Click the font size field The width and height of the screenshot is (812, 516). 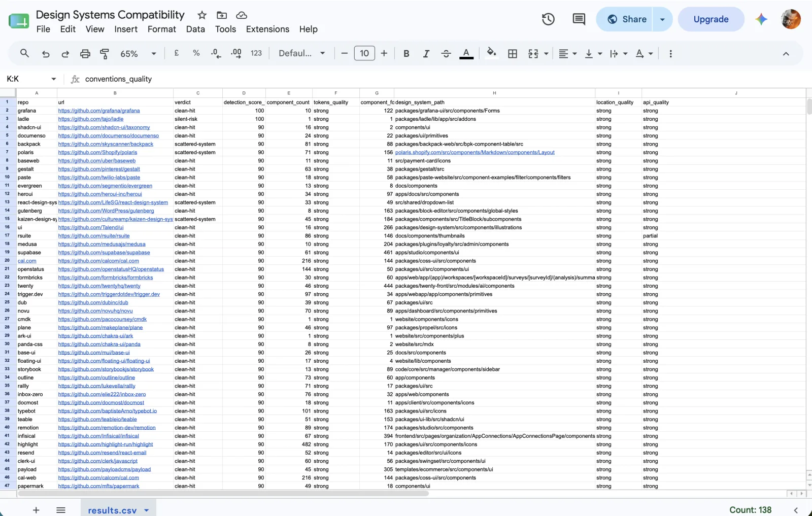point(364,53)
